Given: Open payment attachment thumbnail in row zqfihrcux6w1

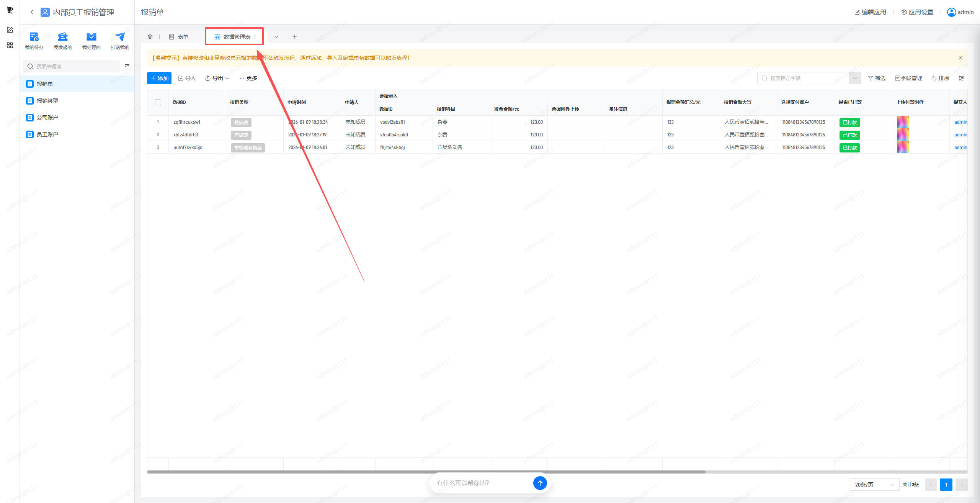Looking at the screenshot, I should (903, 122).
